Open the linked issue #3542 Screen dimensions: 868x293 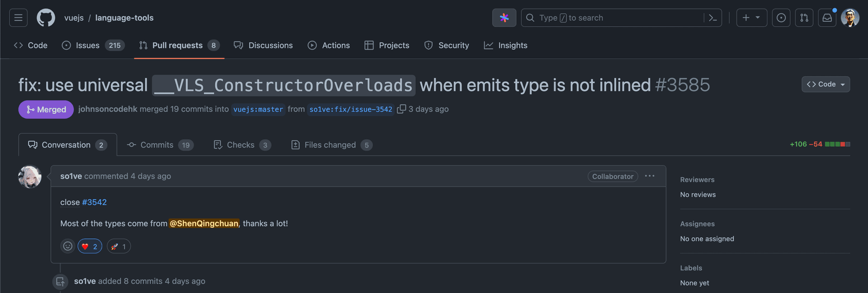pos(94,202)
